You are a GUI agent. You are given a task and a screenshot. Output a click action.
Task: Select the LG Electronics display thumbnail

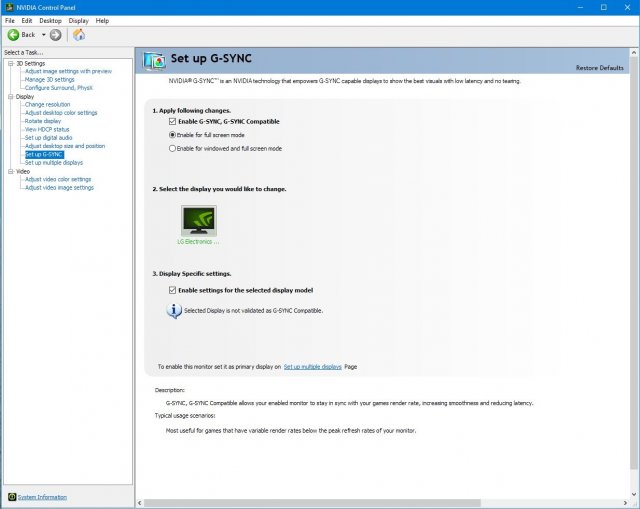197,220
